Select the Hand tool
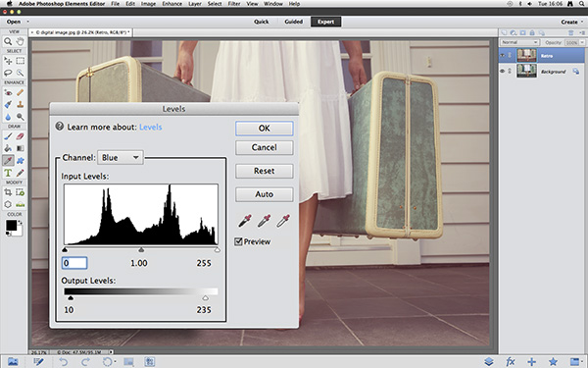 click(21, 41)
